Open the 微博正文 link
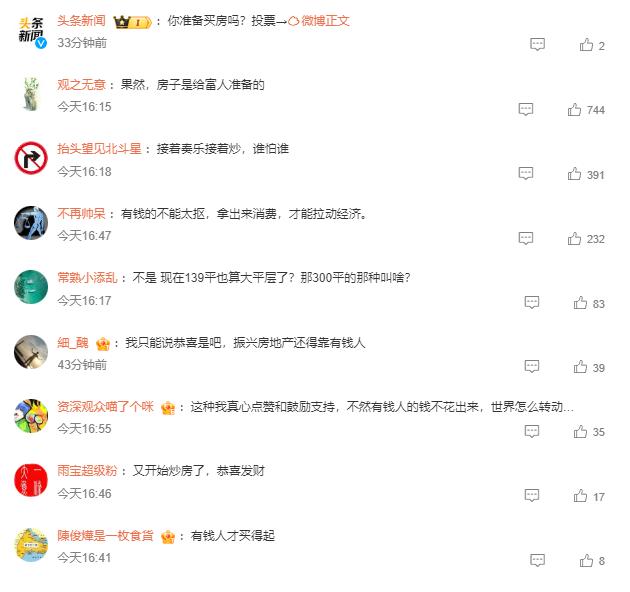Screen dimensions: 630x592 [319, 20]
